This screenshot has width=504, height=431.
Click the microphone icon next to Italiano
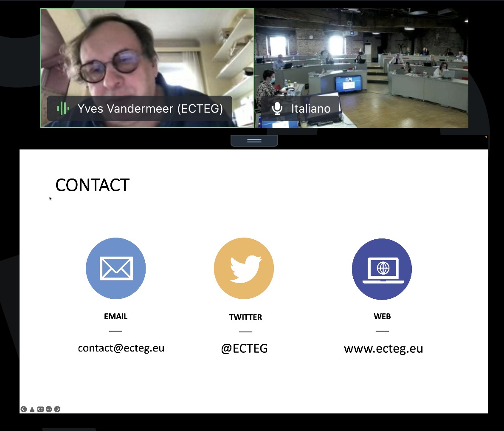(277, 108)
